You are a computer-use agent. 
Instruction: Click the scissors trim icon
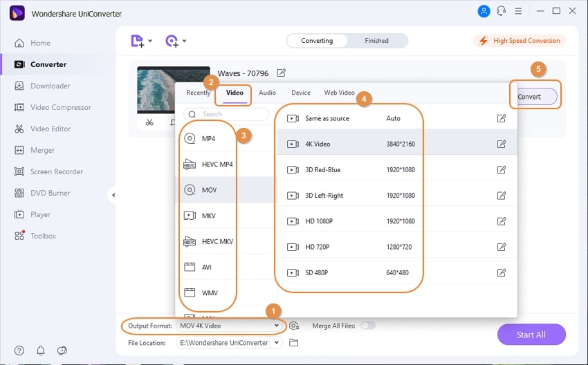[149, 122]
